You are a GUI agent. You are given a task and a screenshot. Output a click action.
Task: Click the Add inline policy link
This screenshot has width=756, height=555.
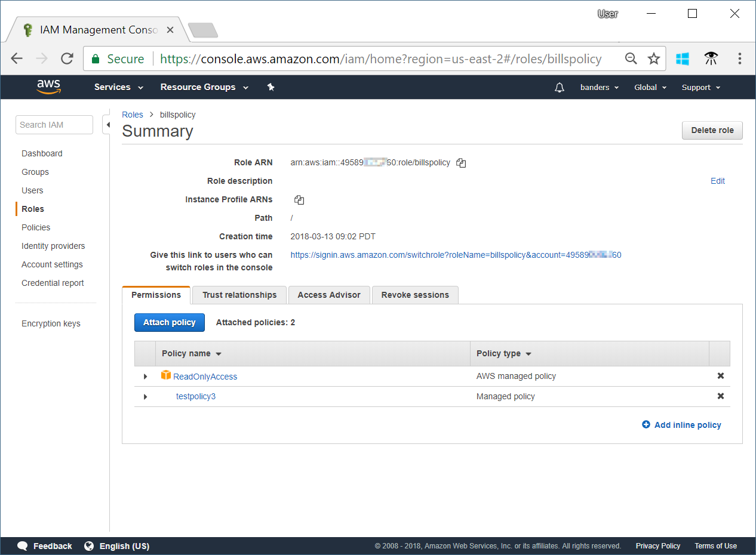[681, 425]
